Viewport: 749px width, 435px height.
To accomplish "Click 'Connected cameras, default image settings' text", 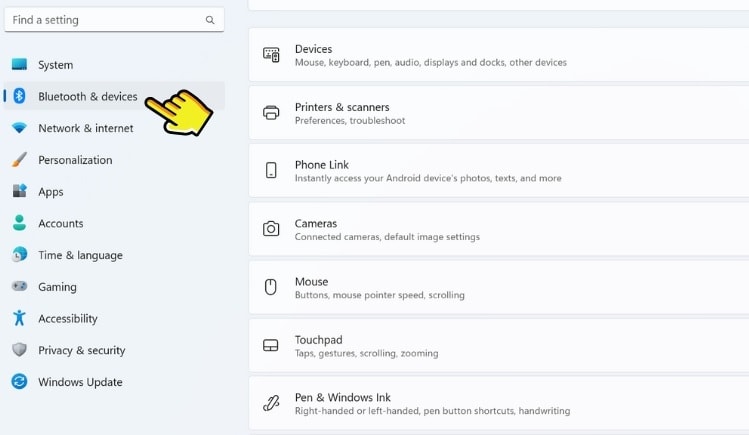I will point(387,237).
